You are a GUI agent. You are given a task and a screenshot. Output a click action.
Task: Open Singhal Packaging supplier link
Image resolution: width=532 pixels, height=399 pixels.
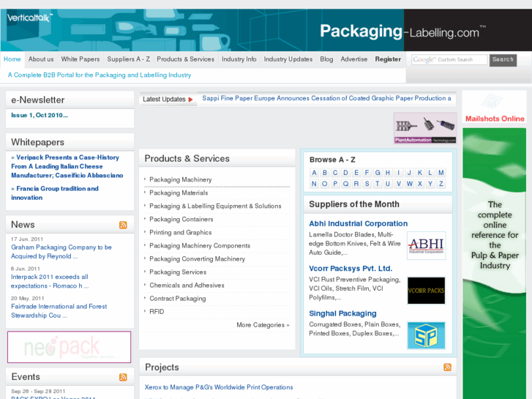pos(342,313)
